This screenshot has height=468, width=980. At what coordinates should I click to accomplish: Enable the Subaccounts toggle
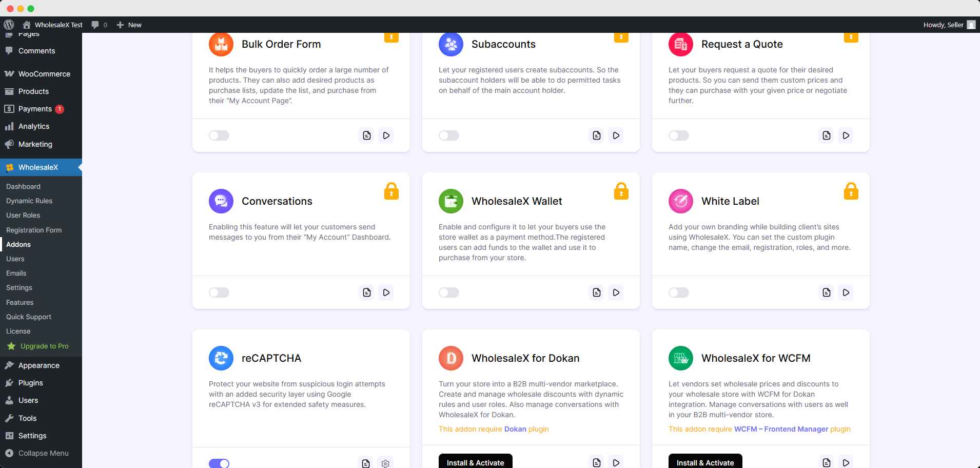449,135
